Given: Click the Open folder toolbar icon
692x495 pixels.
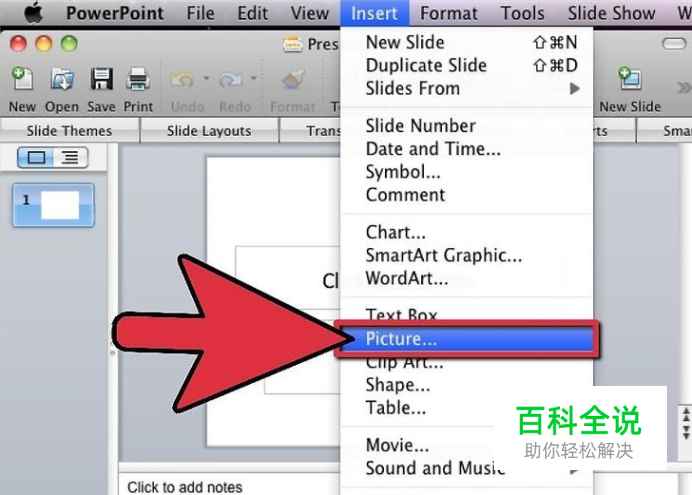Looking at the screenshot, I should pyautogui.click(x=62, y=79).
